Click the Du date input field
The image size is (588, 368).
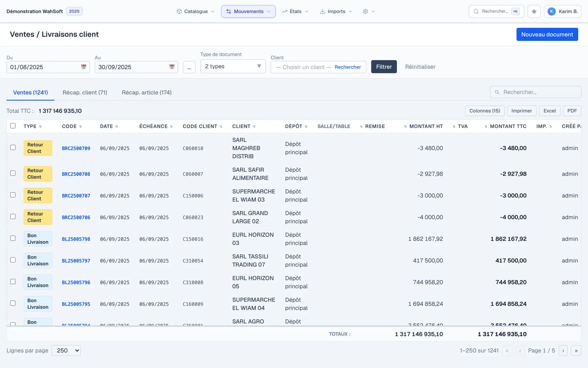coord(48,67)
